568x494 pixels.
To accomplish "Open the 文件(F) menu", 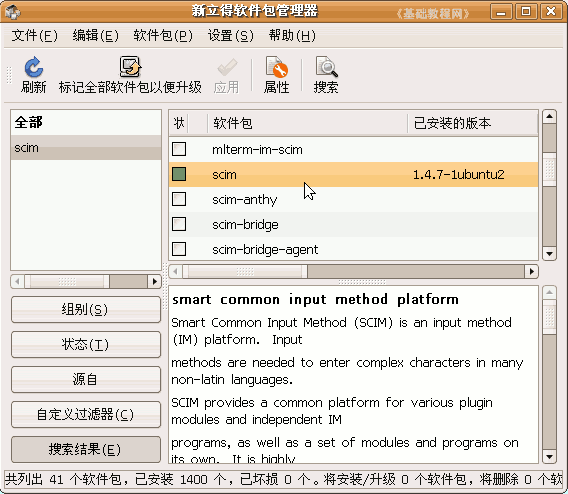I will pos(34,35).
